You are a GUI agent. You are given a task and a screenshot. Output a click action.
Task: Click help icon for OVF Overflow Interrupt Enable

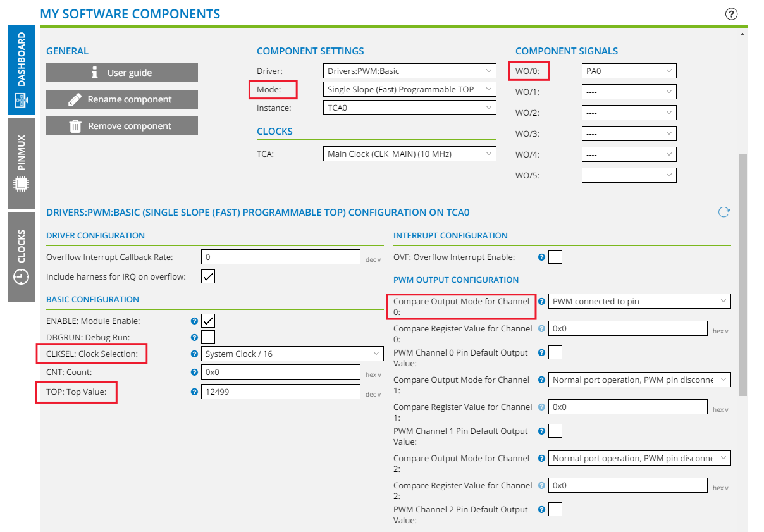pos(541,257)
